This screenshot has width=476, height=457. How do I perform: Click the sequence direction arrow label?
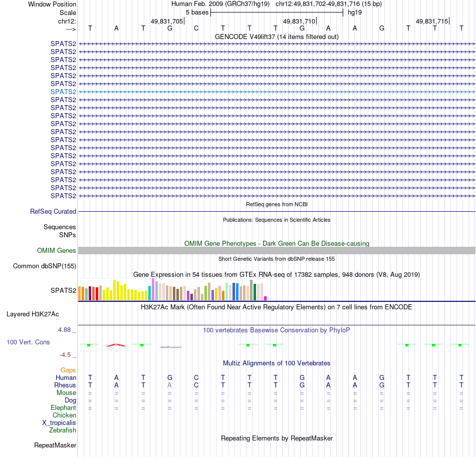click(x=71, y=29)
